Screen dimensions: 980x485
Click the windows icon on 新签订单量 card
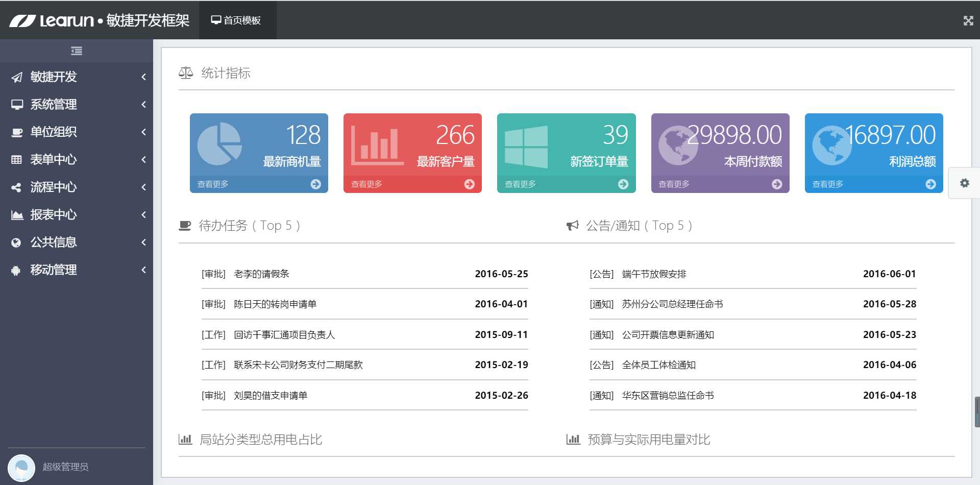526,147
